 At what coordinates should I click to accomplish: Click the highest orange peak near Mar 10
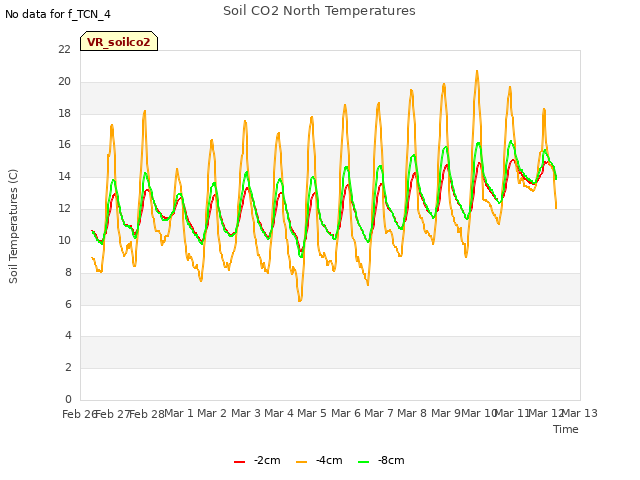pyautogui.click(x=477, y=71)
